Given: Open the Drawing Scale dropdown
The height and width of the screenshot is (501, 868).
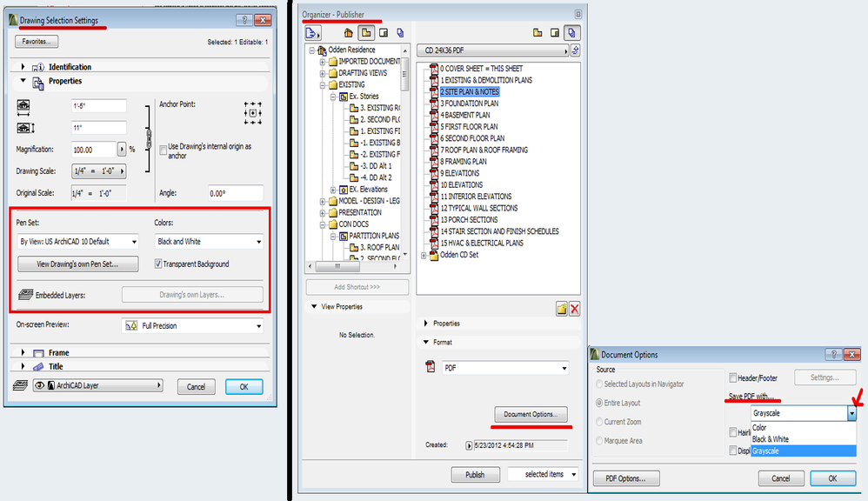Looking at the screenshot, I should [98, 171].
